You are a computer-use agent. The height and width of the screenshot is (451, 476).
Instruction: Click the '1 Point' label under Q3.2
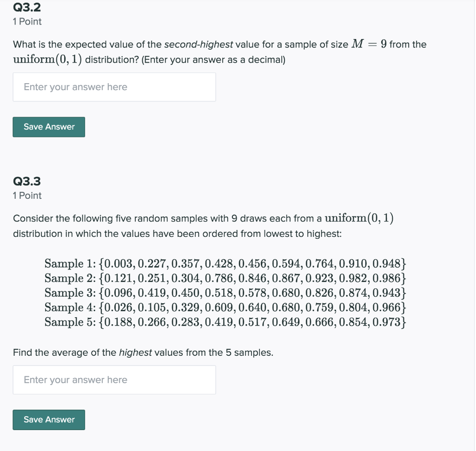point(26,21)
